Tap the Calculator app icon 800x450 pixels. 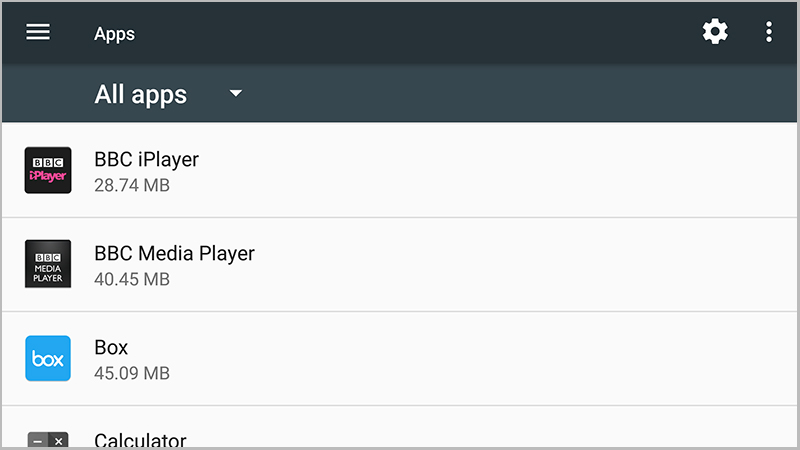click(x=48, y=440)
